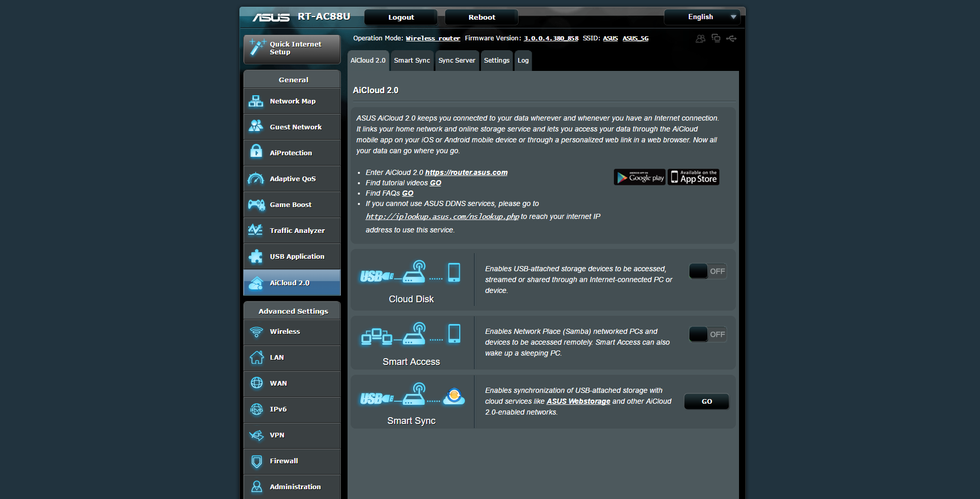Click GO link for tutorial videos
Screen dimensions: 980x499
click(435, 183)
